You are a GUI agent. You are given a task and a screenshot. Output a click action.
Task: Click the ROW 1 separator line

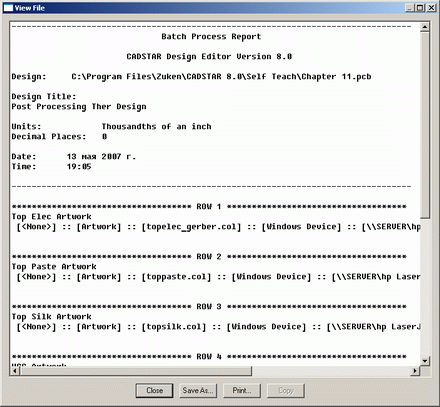coord(209,206)
